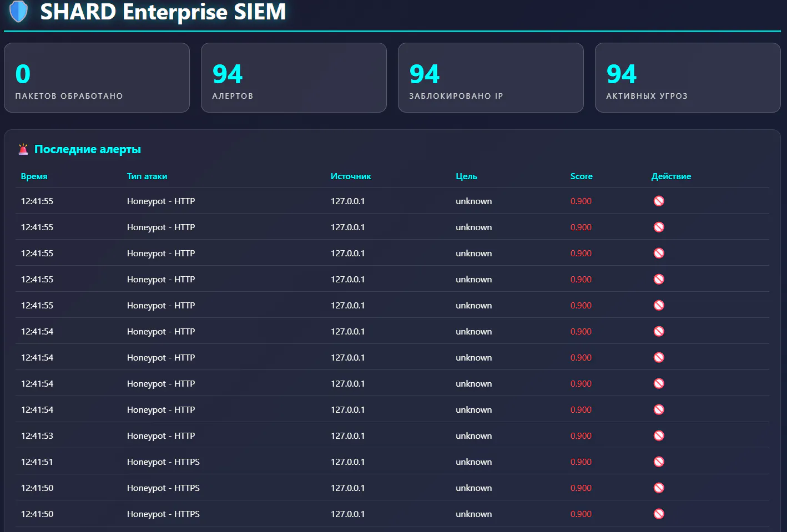Click the SHARD Enterprise SIEM title

coord(163,12)
